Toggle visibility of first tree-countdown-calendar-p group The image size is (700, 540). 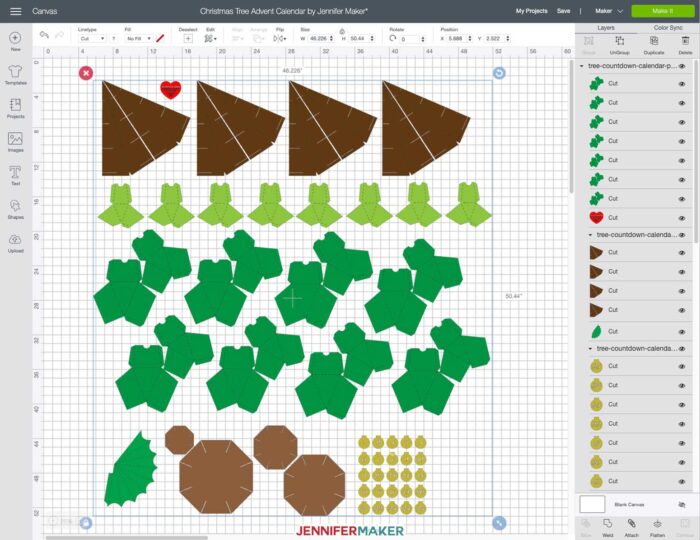click(x=682, y=66)
